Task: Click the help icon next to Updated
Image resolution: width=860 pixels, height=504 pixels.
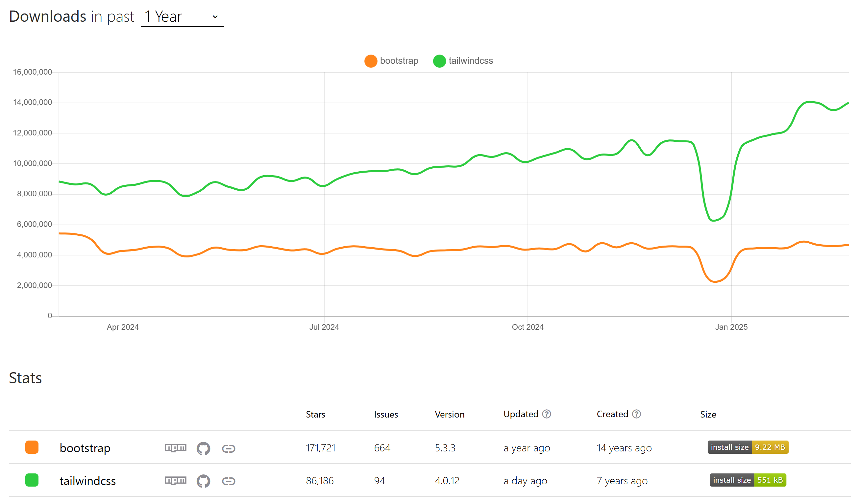Action: coord(546,414)
